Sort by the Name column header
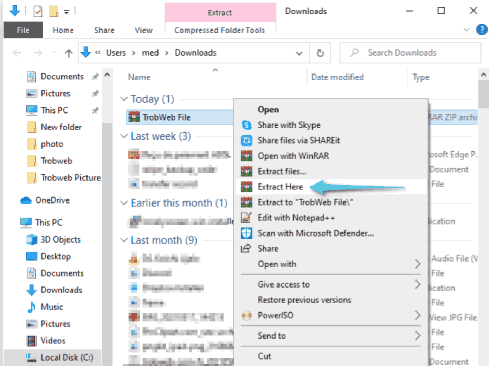This screenshot has height=366, width=489. [139, 77]
